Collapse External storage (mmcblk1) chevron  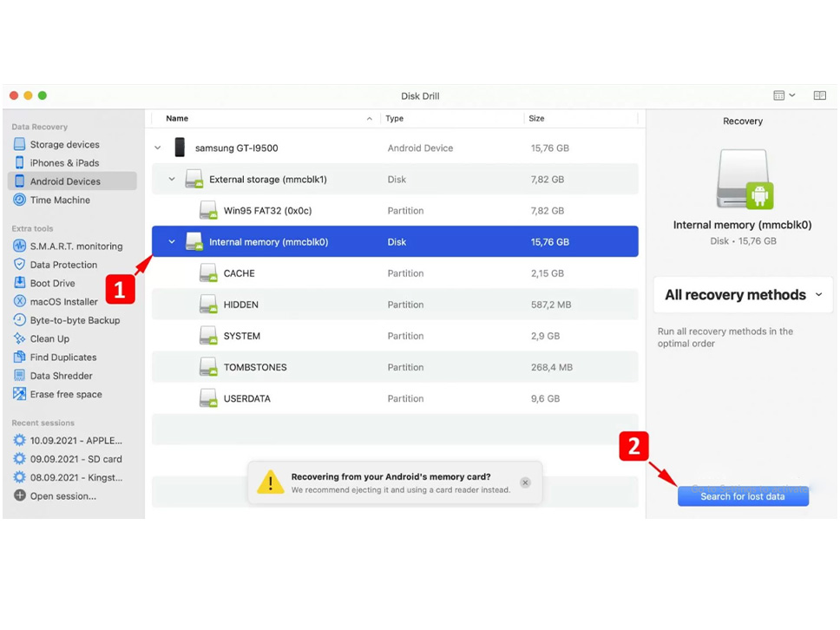(172, 179)
